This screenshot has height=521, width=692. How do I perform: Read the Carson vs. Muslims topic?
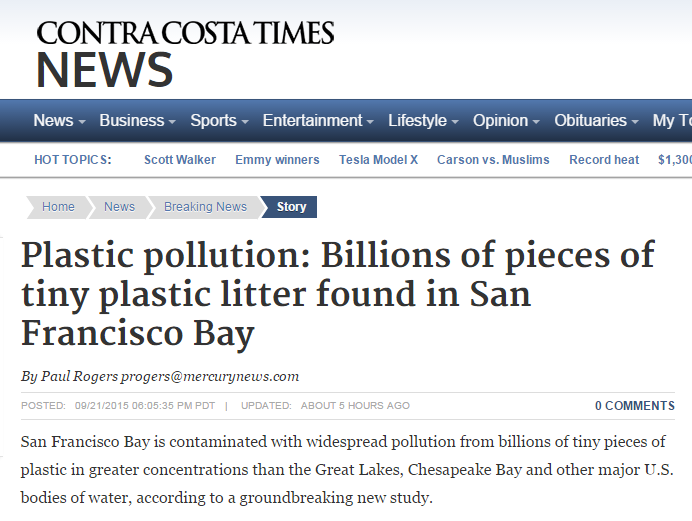click(x=493, y=160)
